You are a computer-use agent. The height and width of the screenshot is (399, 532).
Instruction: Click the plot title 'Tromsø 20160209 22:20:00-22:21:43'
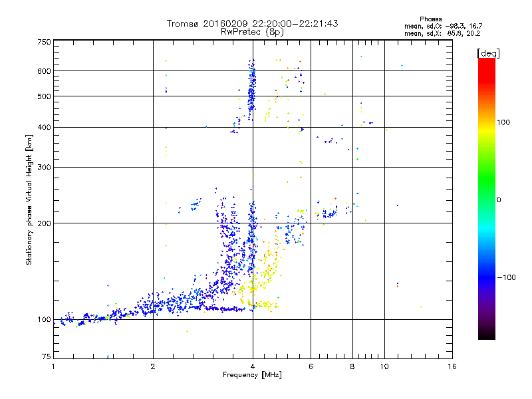[252, 23]
